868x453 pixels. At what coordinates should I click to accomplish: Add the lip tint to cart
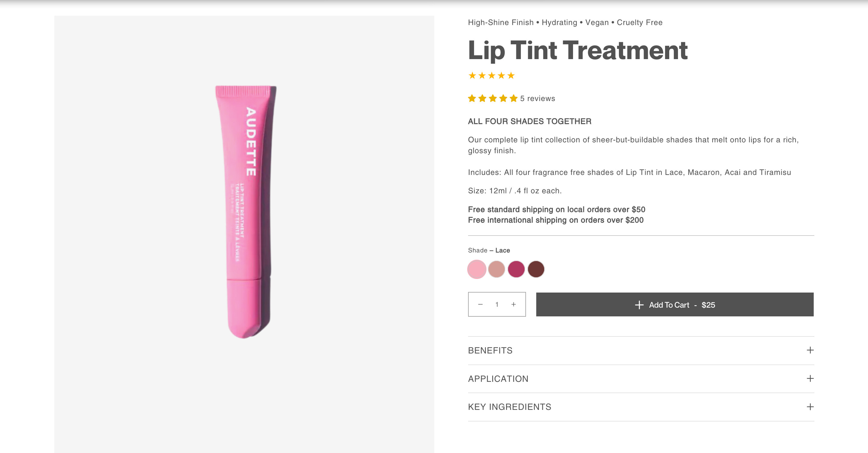click(675, 305)
